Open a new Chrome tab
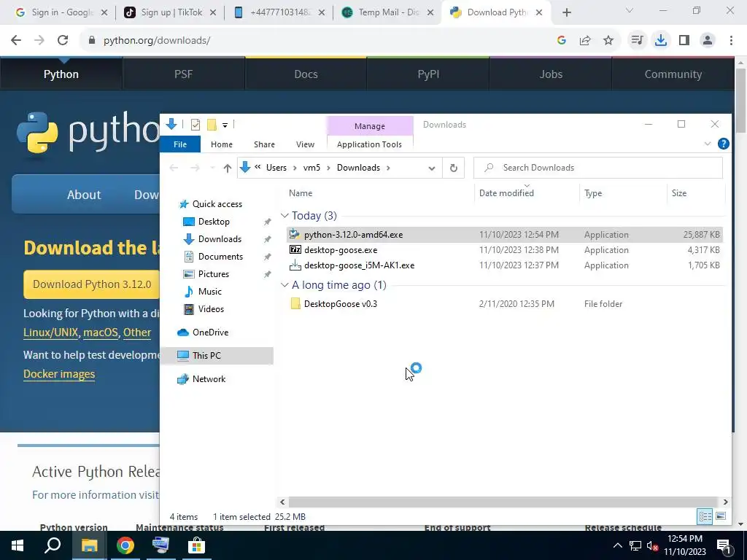The width and height of the screenshot is (747, 560). (566, 12)
